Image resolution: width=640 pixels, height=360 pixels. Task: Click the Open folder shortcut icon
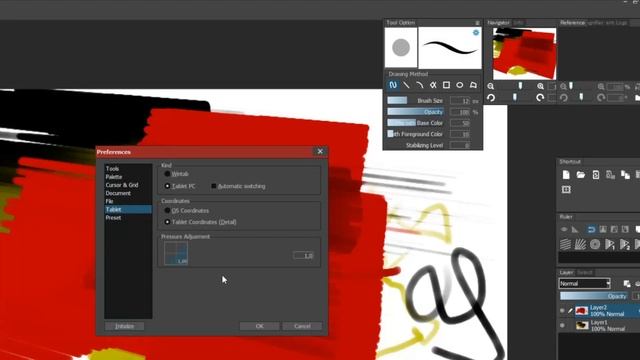pyautogui.click(x=580, y=175)
